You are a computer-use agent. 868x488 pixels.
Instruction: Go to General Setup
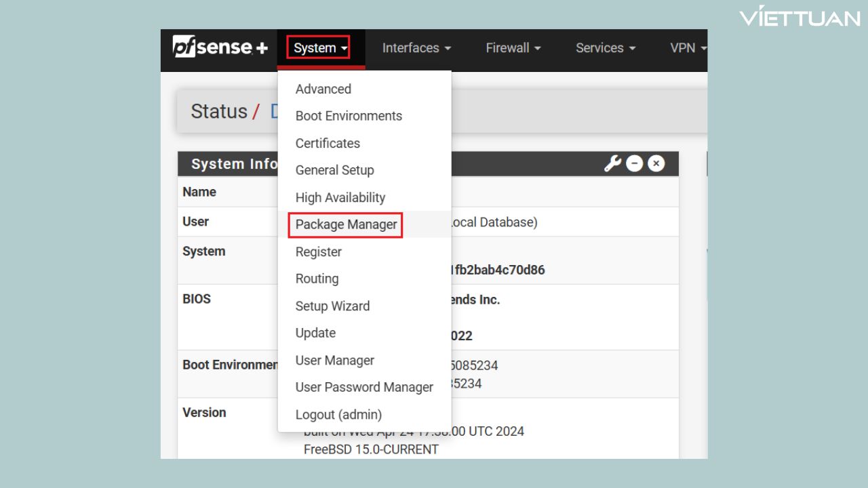334,170
